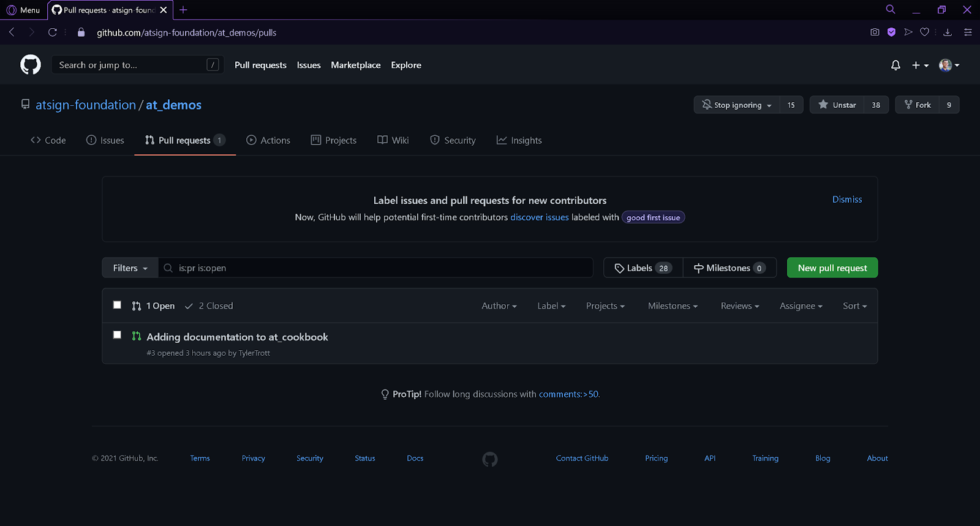Open Milestones button with 0 count
This screenshot has width=980, height=526.
[x=729, y=268]
